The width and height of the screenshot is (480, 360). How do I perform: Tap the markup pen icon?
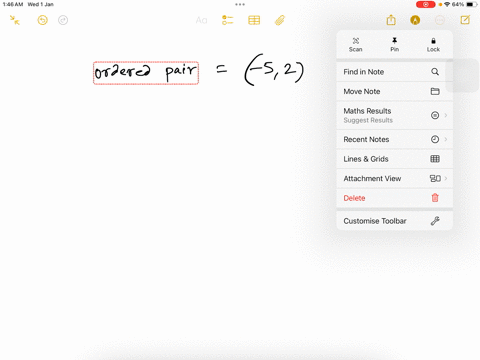[x=415, y=20]
